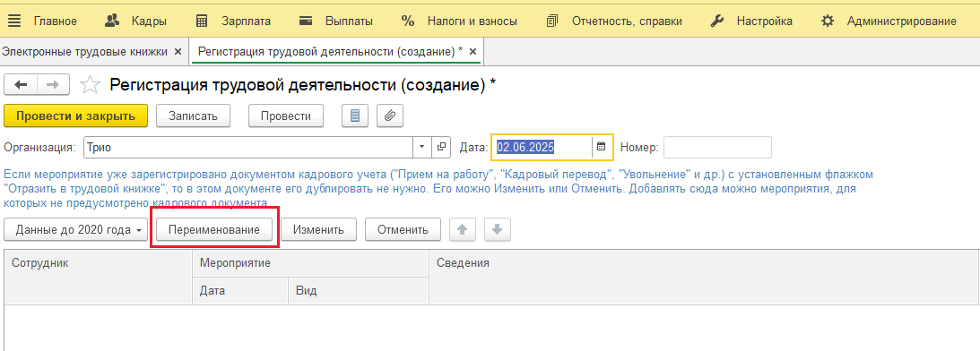Screen dimensions: 980x351
Task: Open the Отчетность, справки section
Action: point(627,21)
